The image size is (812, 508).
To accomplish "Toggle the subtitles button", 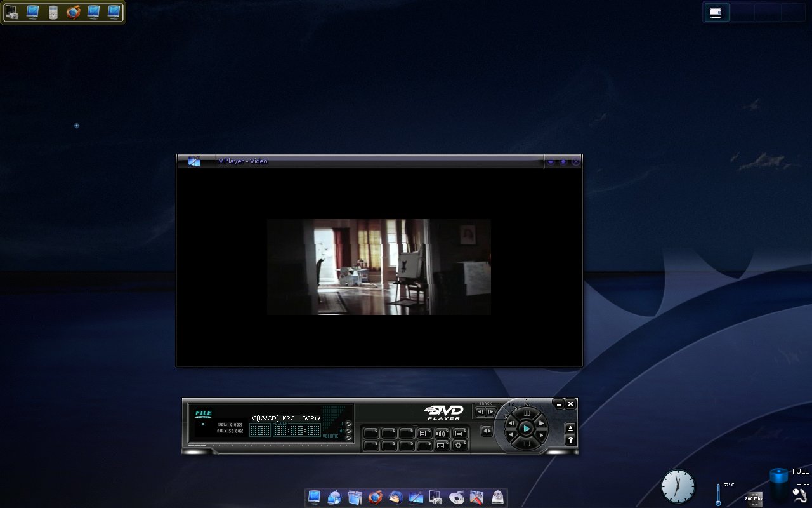I will pyautogui.click(x=442, y=446).
